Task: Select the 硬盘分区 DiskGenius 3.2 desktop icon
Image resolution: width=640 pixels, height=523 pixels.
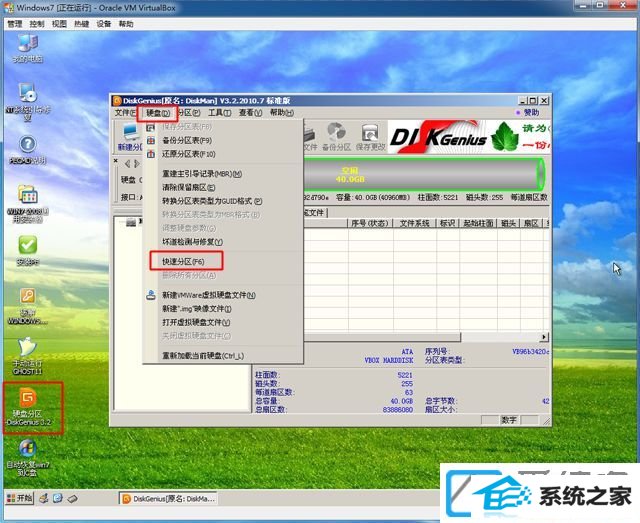Action: click(29, 407)
